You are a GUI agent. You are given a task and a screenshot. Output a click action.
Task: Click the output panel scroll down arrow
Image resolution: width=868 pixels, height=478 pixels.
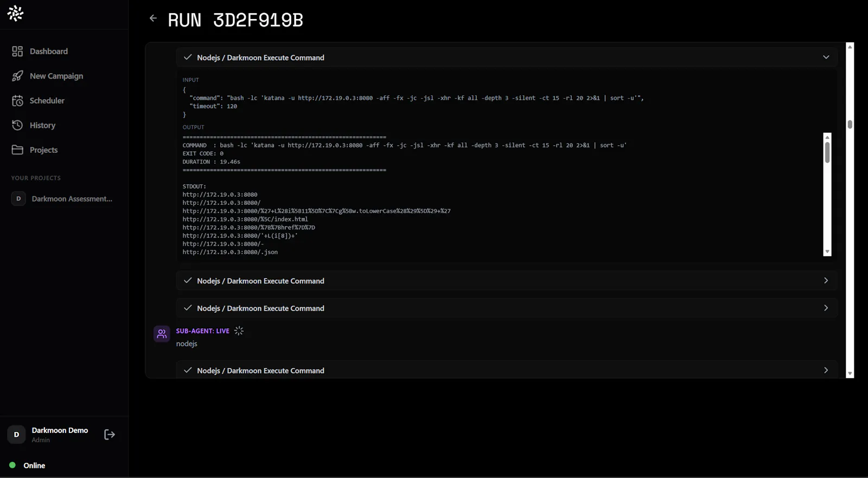[x=827, y=252]
